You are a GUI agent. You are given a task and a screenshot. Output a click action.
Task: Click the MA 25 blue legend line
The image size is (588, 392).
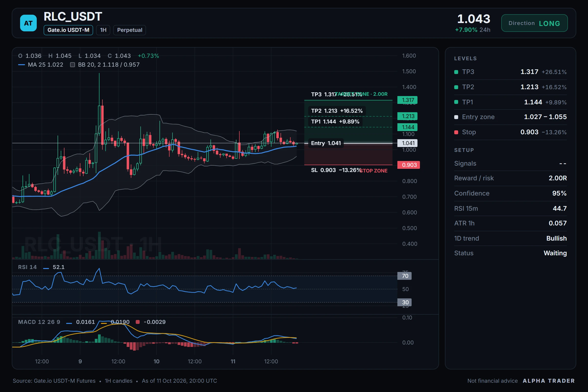click(x=22, y=65)
